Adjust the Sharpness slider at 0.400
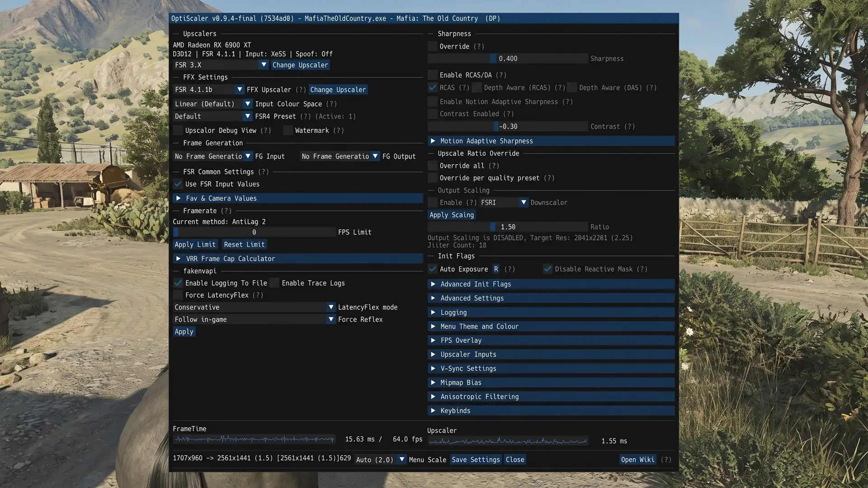The width and height of the screenshot is (868, 488). [508, 59]
